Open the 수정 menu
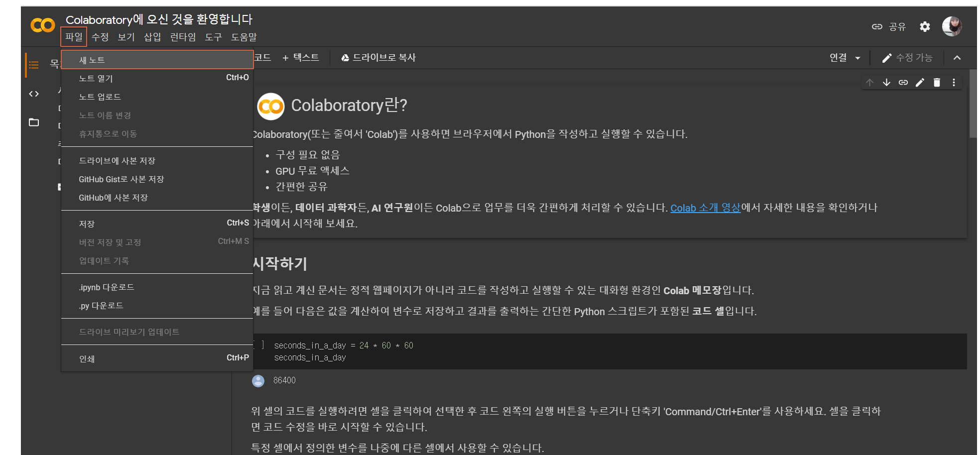This screenshot has height=455, width=980. point(100,37)
